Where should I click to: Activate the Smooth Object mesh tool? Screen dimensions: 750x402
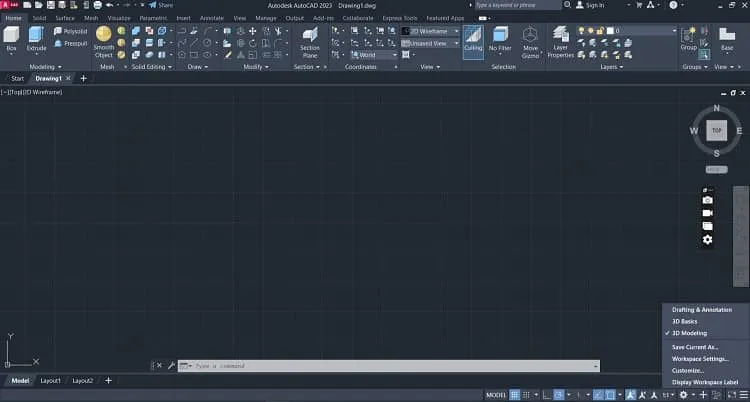[104, 42]
